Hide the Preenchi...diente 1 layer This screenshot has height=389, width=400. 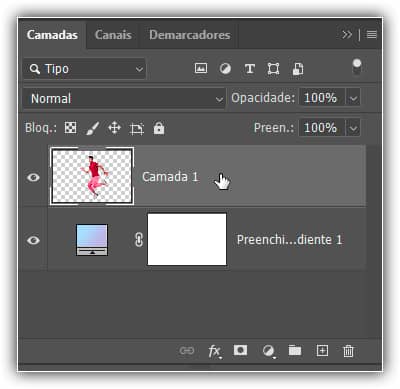point(33,240)
